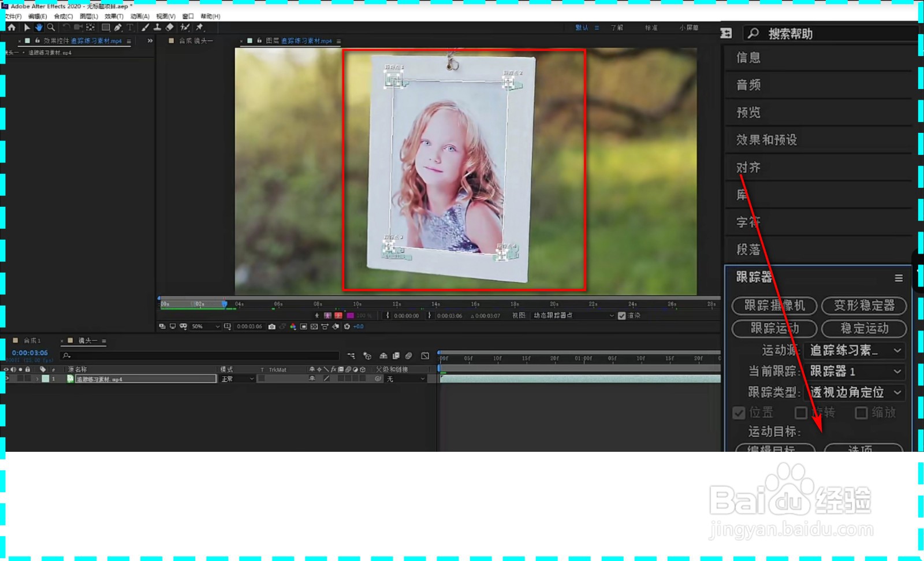
Task: Select the Roto Brush tool
Action: click(x=185, y=27)
